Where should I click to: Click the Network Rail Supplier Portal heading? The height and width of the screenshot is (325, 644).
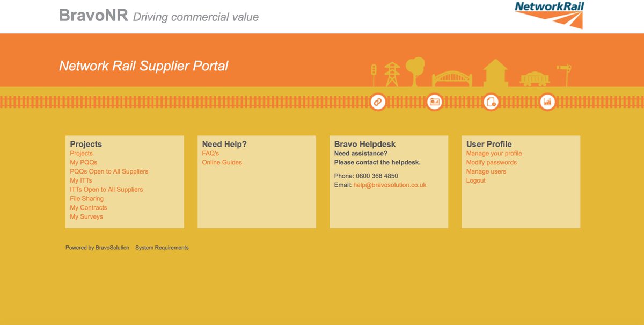point(144,66)
